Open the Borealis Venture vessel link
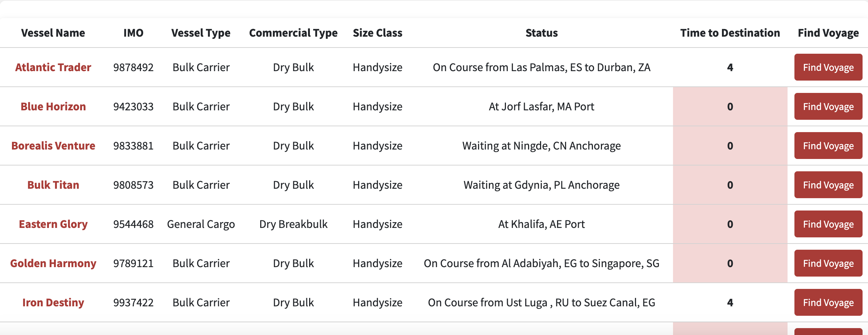868x335 pixels. point(53,146)
